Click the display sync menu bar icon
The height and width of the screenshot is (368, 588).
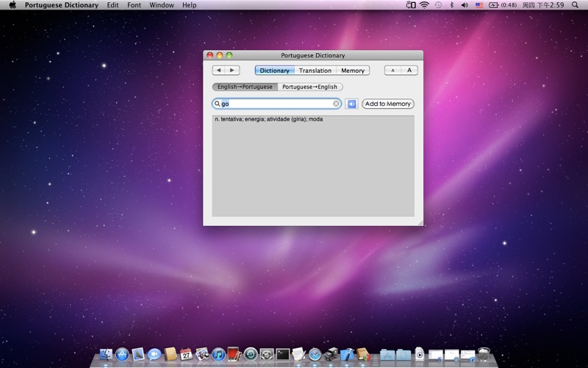[411, 5]
